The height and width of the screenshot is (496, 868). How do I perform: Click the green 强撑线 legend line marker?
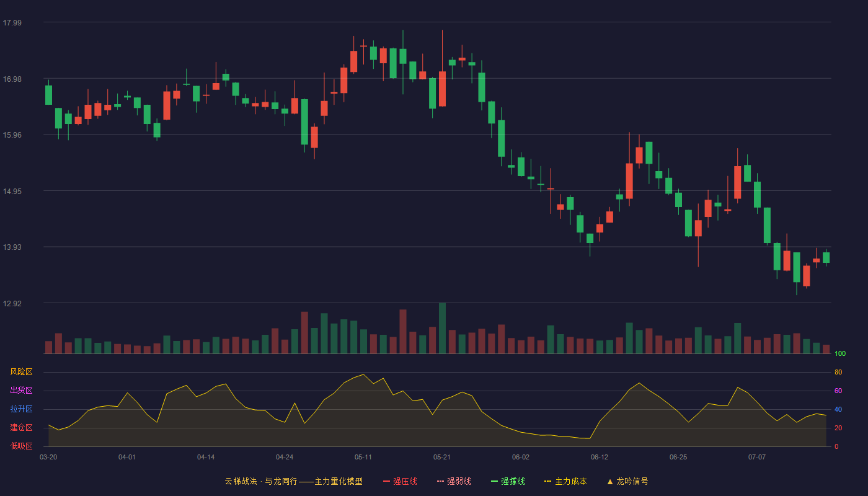[494, 481]
